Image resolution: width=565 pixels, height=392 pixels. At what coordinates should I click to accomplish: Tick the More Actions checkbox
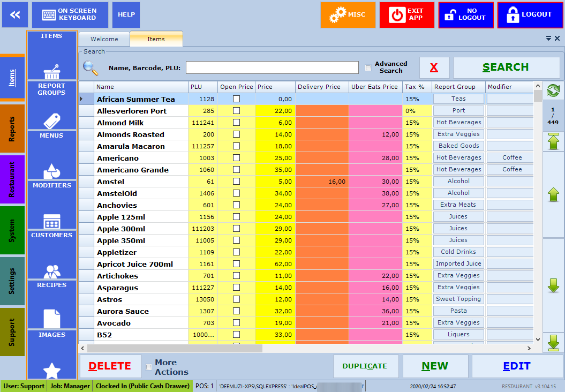click(149, 367)
